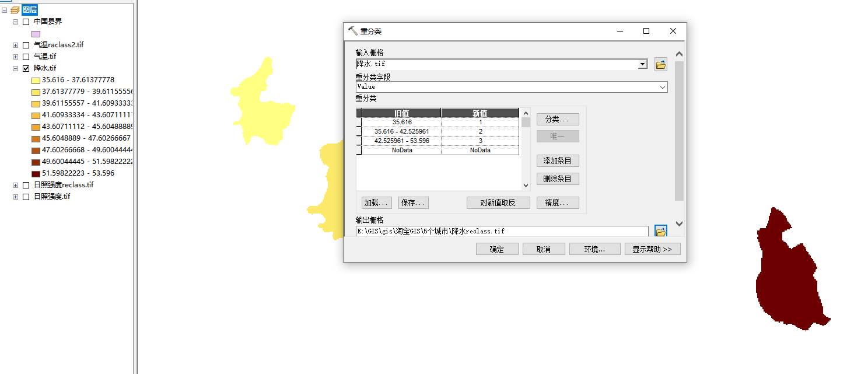This screenshot has width=868, height=374.
Task: Check the 日照强度.tif layer visibility box
Action: [26, 197]
